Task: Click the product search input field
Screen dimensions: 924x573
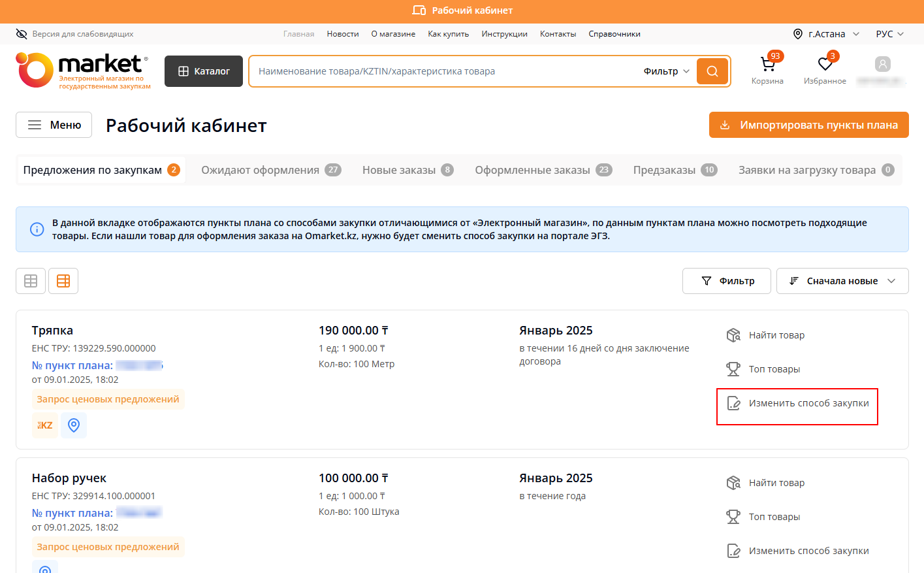Action: pos(444,71)
